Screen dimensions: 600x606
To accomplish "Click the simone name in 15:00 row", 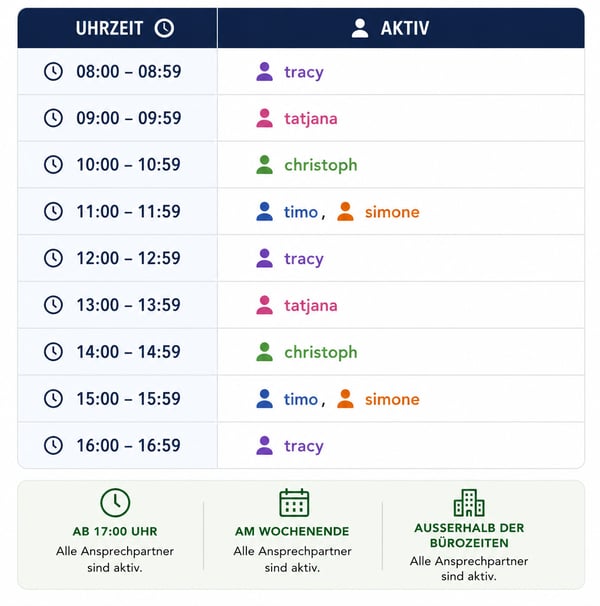I will [392, 399].
